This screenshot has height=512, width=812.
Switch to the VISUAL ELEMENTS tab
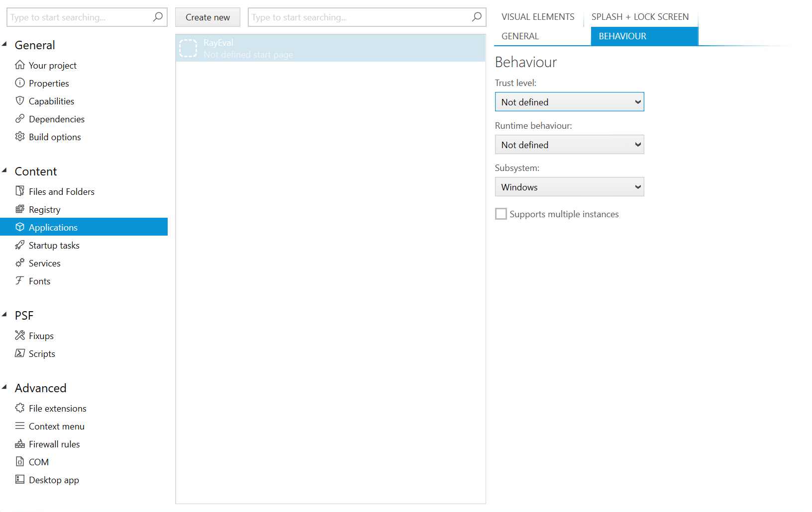[538, 16]
